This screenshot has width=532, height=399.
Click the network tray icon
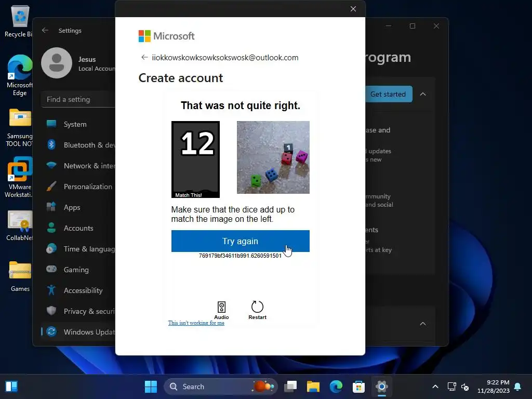coord(451,387)
